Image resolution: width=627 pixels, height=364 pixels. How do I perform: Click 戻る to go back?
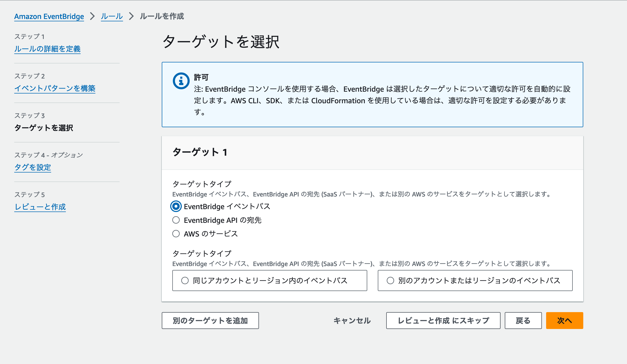coord(523,321)
